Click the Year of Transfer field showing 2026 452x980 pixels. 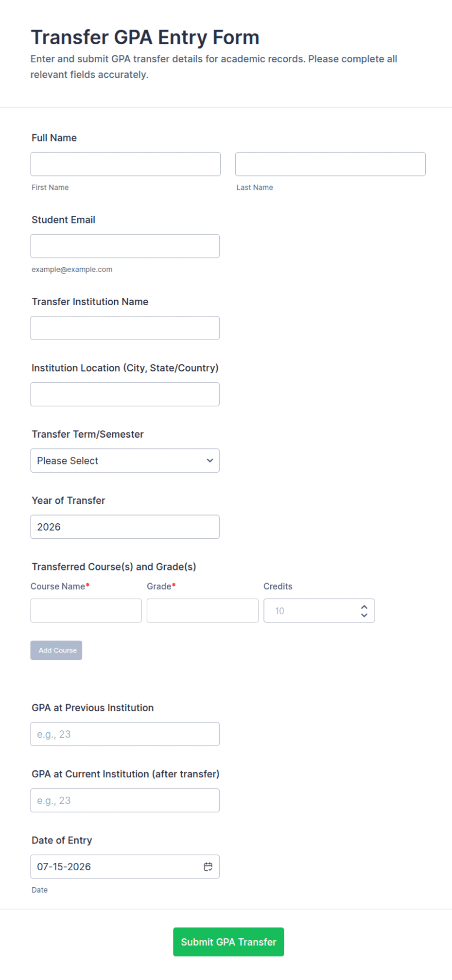[125, 527]
